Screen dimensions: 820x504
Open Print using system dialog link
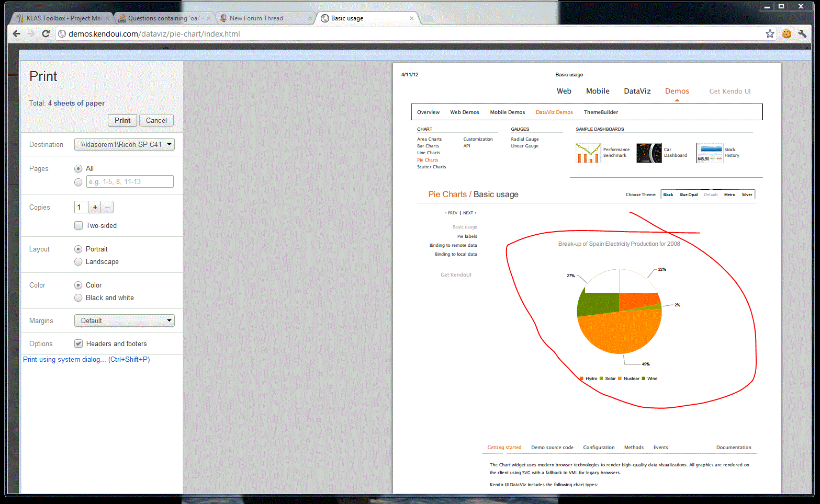click(86, 359)
